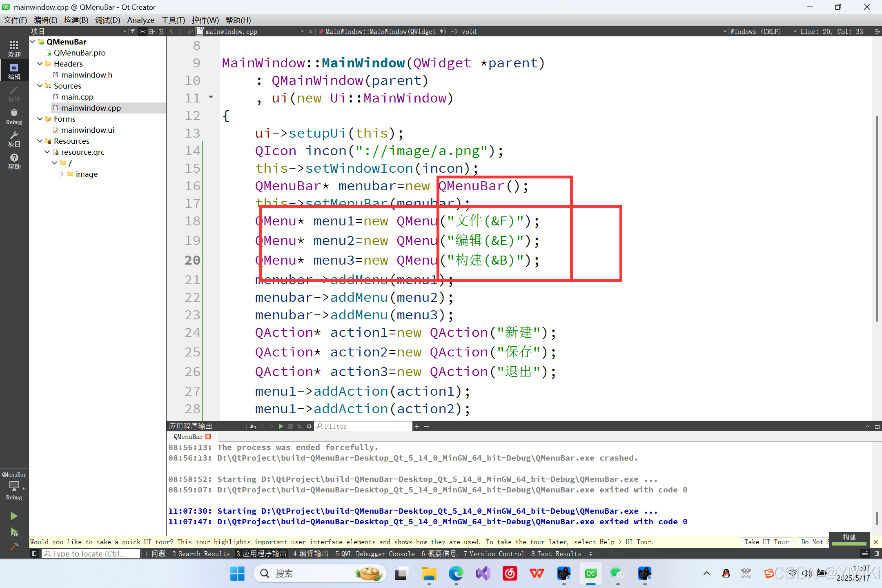The image size is (882, 588).
Task: Open the Windows (CRLF) line ending dropdown
Action: point(755,31)
